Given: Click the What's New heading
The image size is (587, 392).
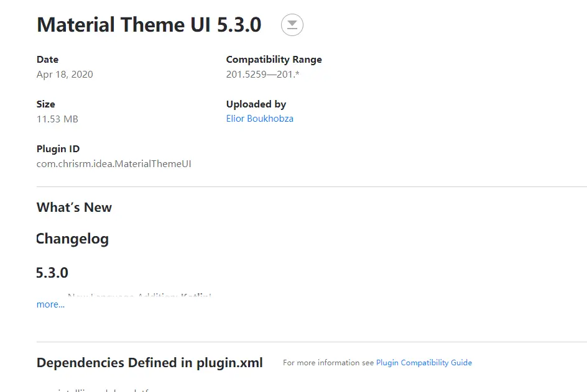Looking at the screenshot, I should tap(74, 207).
